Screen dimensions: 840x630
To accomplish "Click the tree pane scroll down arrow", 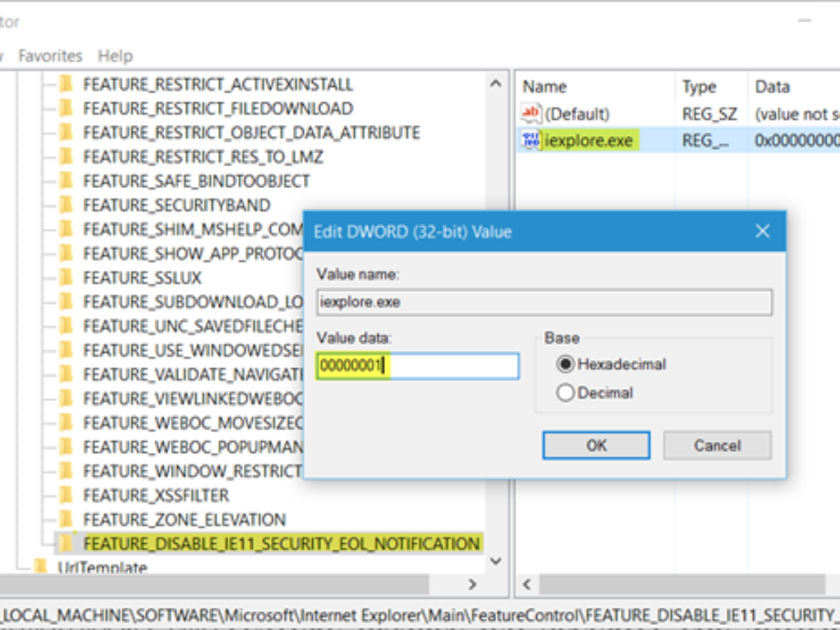I will tap(496, 561).
